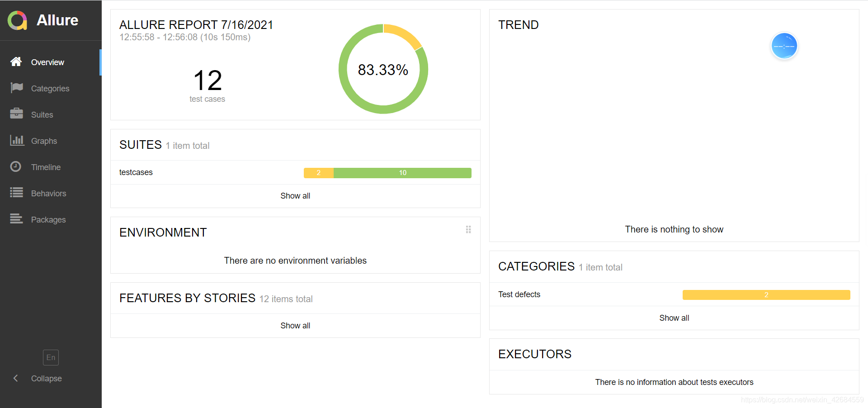Click the 83.33% donut chart center

coord(383,70)
